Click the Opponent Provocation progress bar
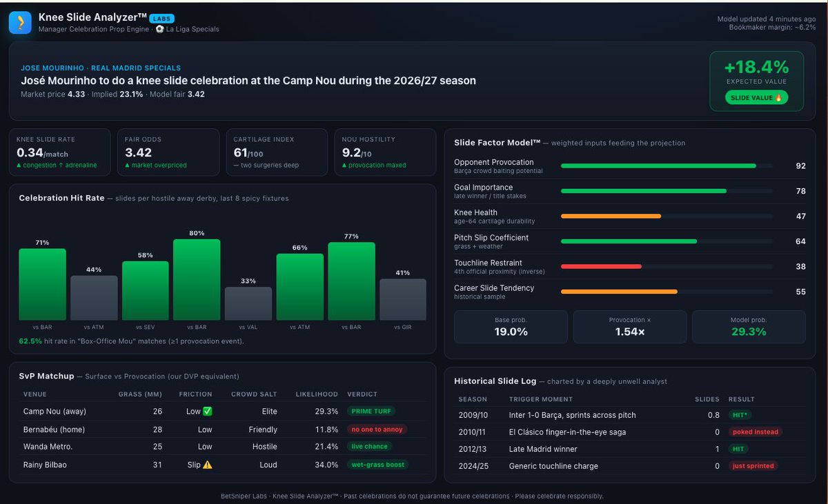The width and height of the screenshot is (828, 504). click(x=667, y=166)
